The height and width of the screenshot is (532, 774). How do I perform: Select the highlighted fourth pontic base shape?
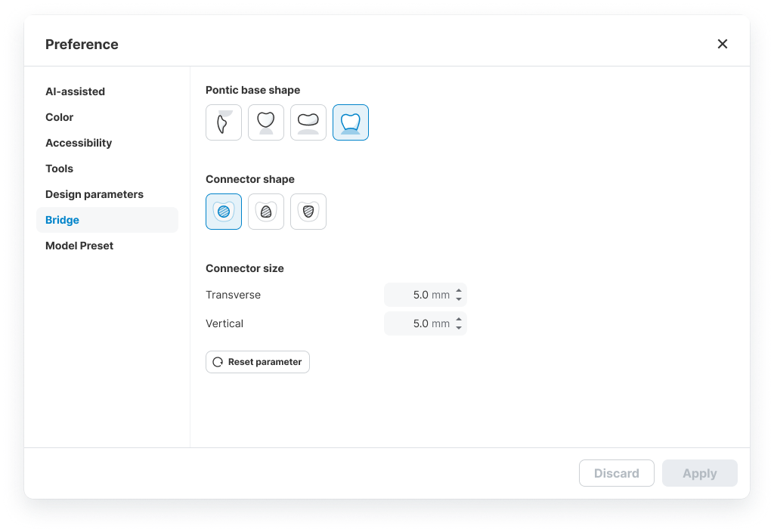(351, 122)
